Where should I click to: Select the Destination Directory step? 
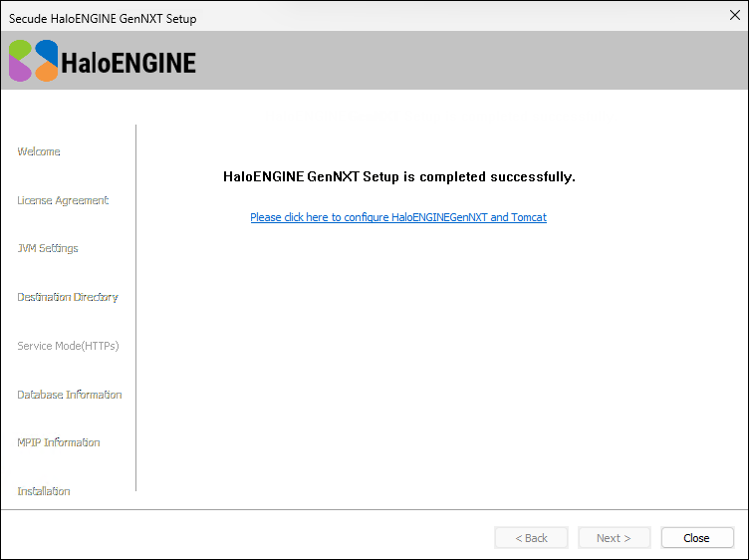(x=68, y=297)
